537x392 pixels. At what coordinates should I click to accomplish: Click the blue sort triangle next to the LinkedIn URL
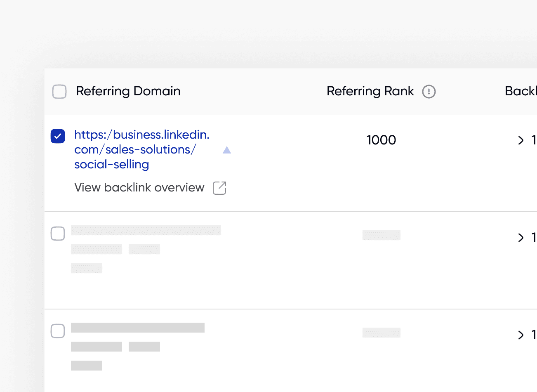point(226,150)
